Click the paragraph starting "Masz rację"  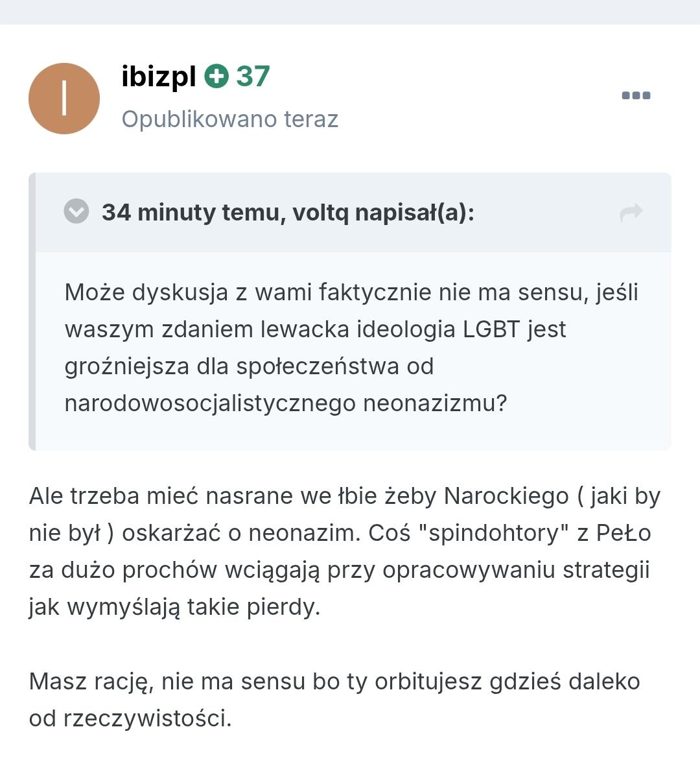pyautogui.click(x=334, y=682)
